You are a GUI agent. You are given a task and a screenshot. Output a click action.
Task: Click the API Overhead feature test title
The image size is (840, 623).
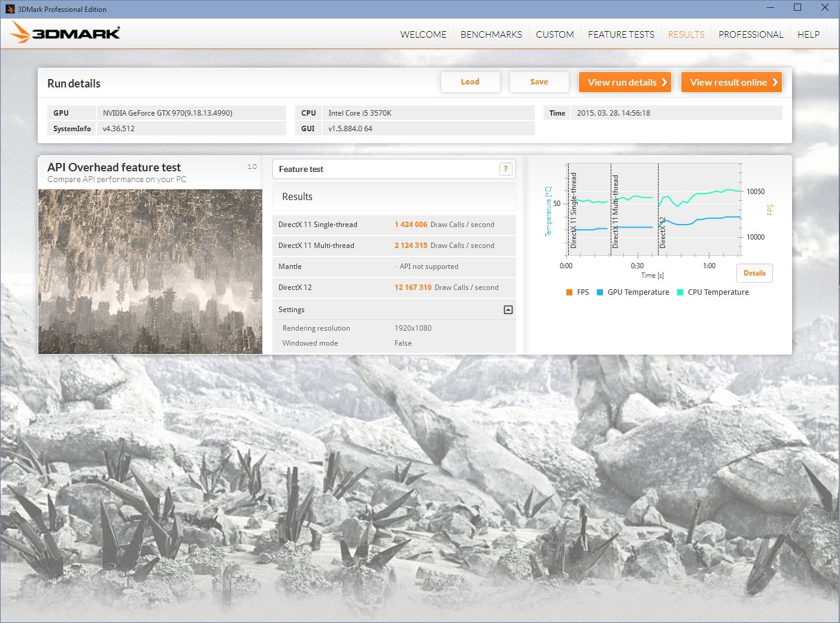coord(114,167)
